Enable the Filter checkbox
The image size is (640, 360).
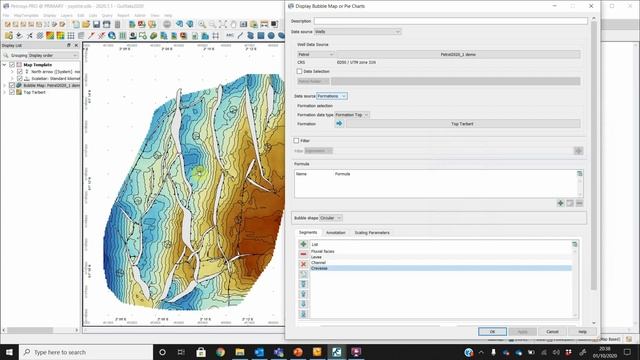pyautogui.click(x=296, y=140)
